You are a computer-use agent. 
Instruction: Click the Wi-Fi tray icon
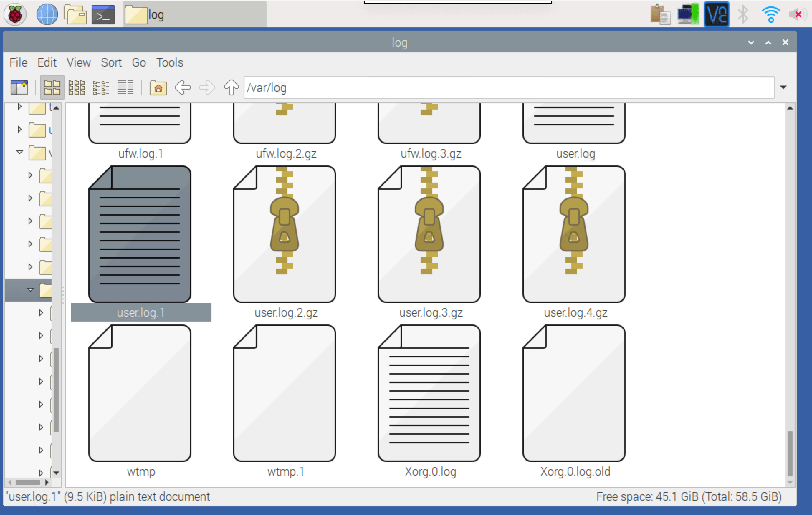(x=770, y=14)
